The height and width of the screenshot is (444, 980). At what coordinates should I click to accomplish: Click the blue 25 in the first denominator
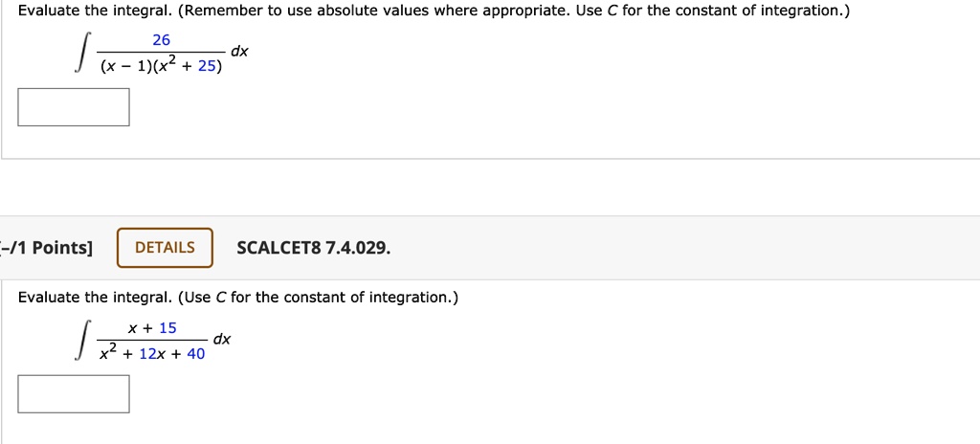[207, 67]
